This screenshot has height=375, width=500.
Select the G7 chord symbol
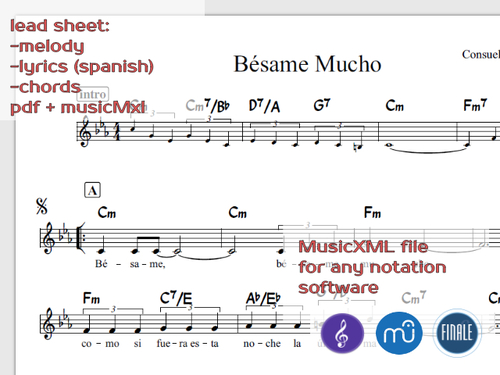point(322,105)
